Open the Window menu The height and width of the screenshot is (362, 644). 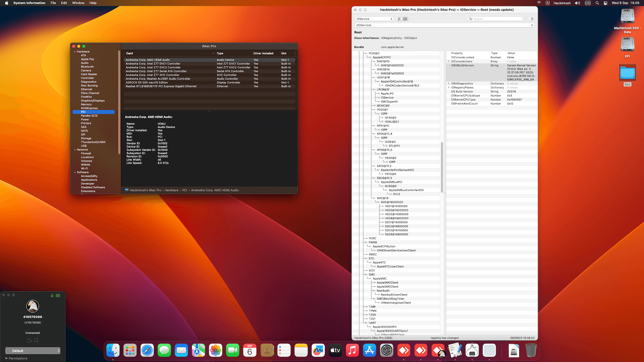tap(78, 3)
